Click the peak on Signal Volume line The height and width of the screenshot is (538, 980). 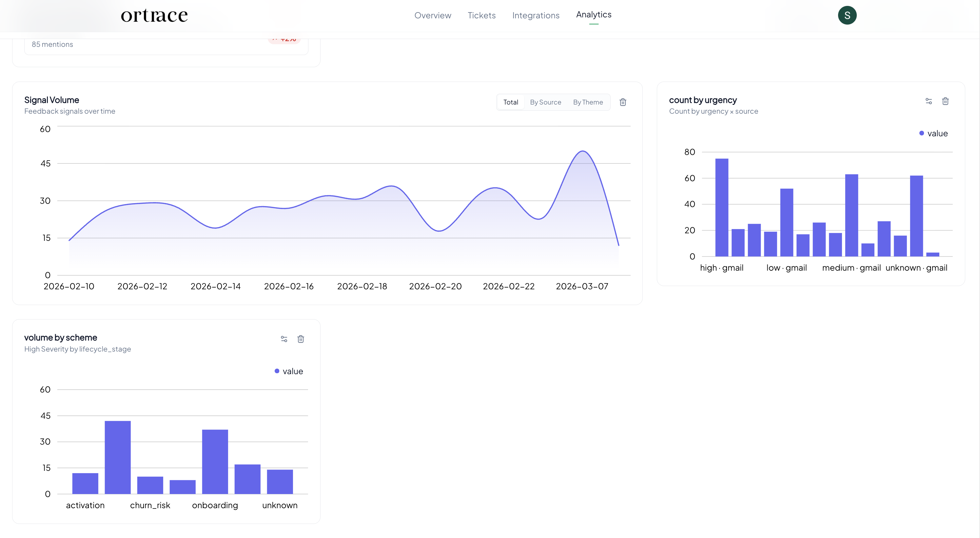tap(582, 151)
